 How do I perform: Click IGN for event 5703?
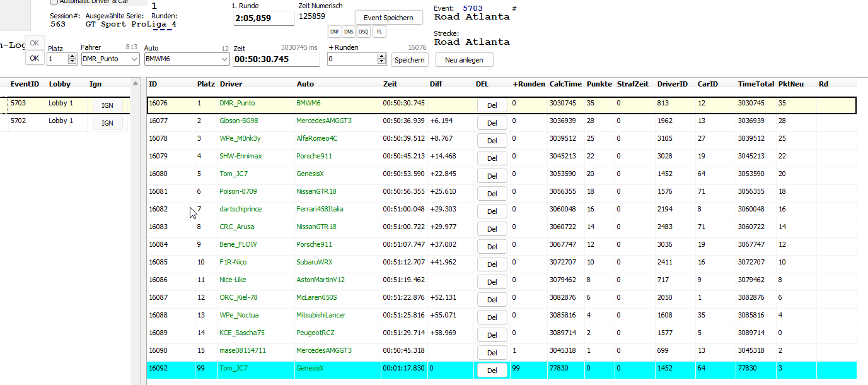coord(107,105)
